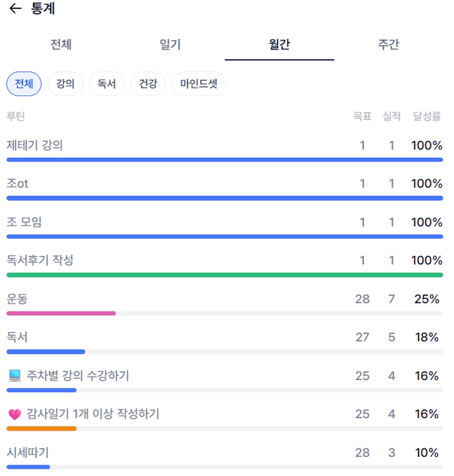Switch to the 전체 tab
Screen dimensions: 454x476
pos(60,44)
